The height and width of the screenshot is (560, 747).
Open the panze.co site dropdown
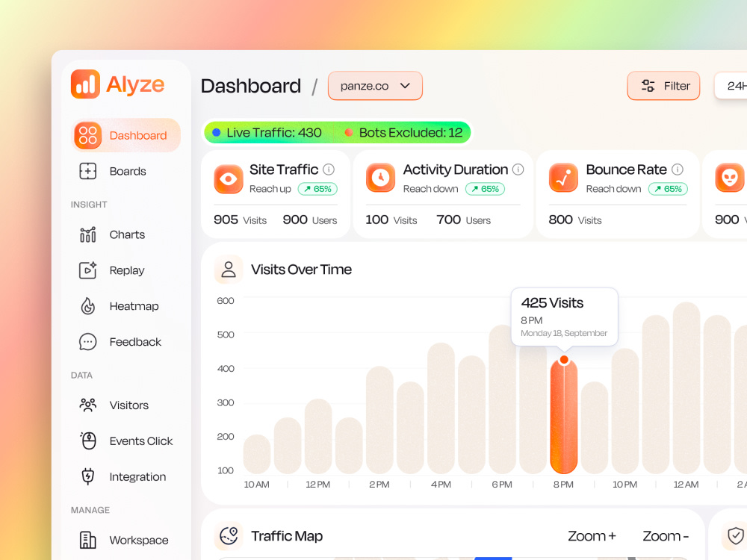tap(375, 86)
